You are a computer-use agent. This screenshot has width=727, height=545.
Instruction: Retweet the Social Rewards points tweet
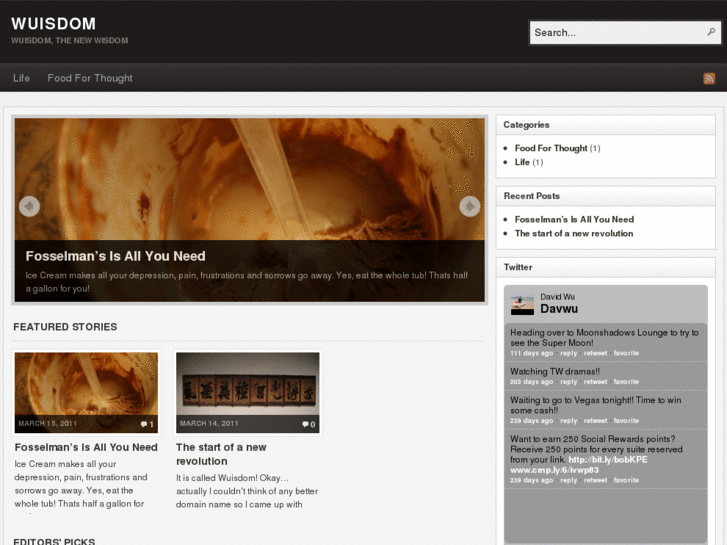point(595,480)
